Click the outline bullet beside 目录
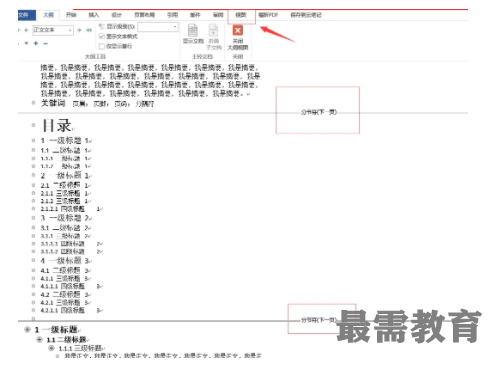 (33, 125)
